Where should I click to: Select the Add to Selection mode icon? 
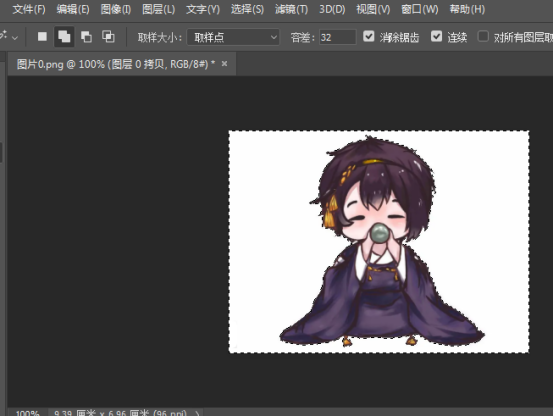(x=64, y=36)
